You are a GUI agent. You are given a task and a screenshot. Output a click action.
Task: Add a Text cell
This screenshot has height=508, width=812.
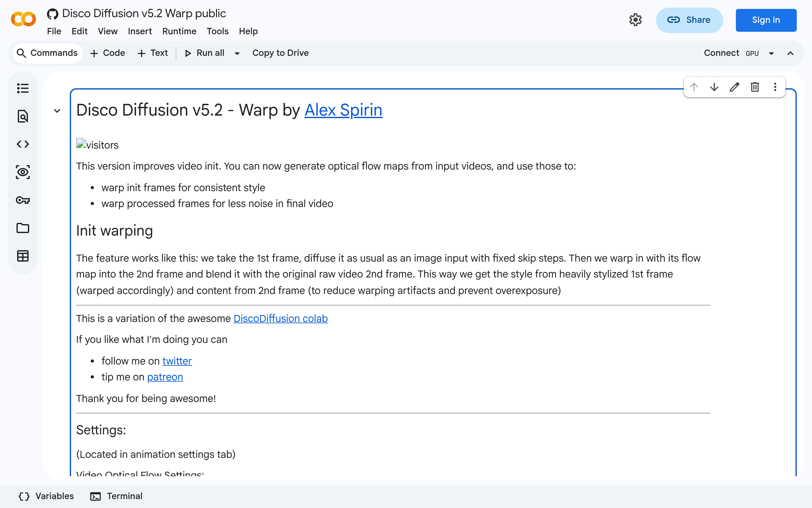click(153, 53)
